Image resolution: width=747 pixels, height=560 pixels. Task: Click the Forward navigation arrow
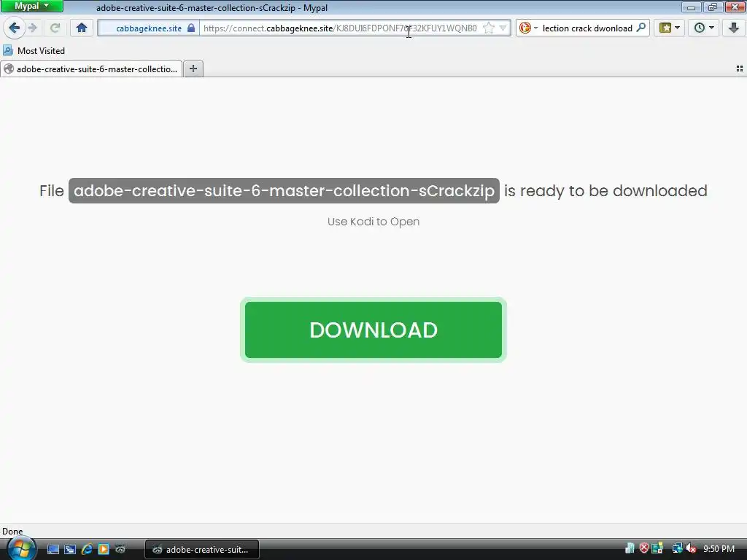33,28
